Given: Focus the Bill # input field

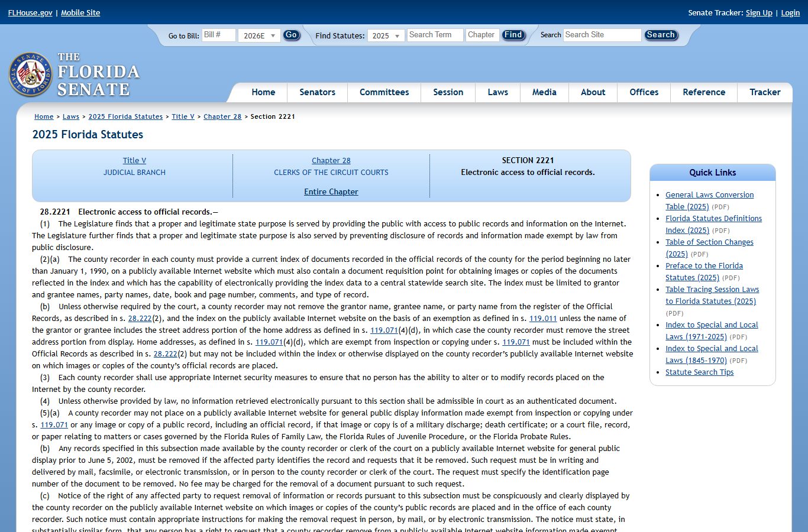Looking at the screenshot, I should tap(219, 35).
